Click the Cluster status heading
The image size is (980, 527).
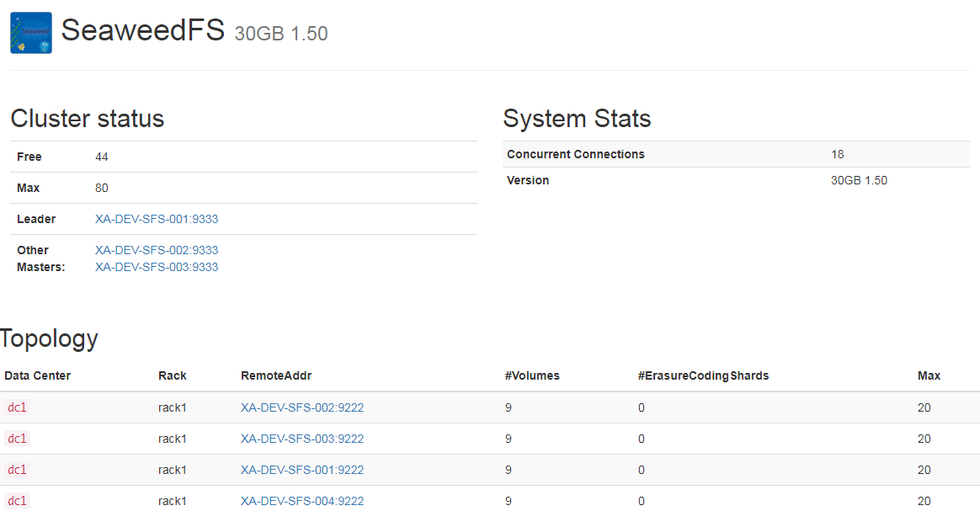tap(88, 119)
